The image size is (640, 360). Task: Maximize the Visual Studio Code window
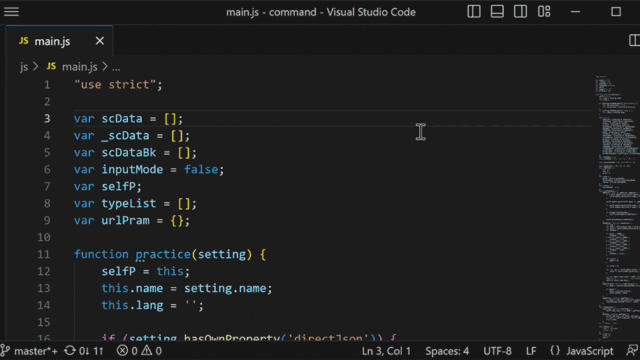[616, 12]
